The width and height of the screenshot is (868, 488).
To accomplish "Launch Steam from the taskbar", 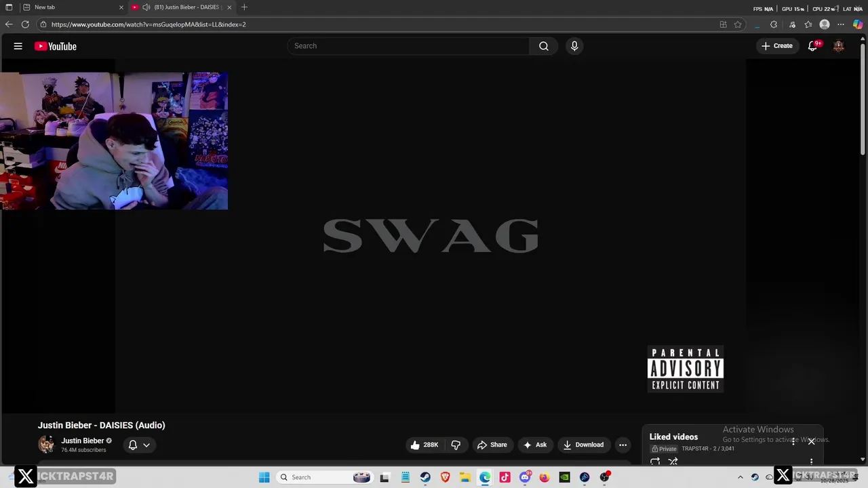I will coord(425,477).
